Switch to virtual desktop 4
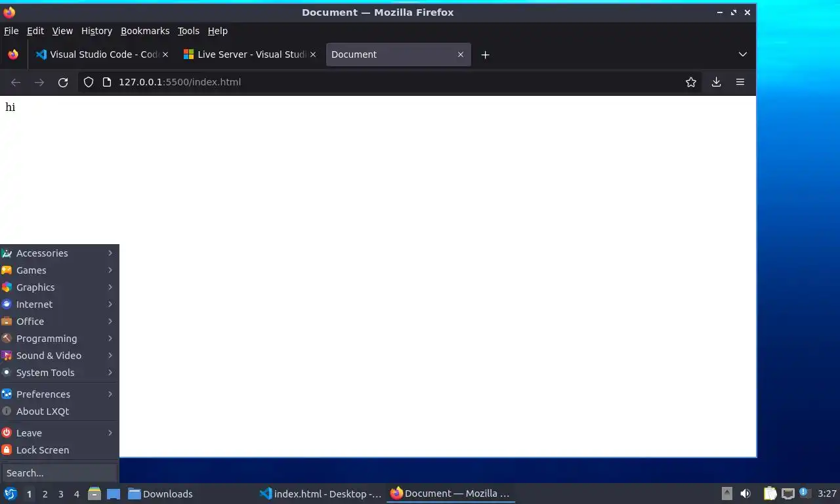This screenshot has height=504, width=840. (x=76, y=494)
